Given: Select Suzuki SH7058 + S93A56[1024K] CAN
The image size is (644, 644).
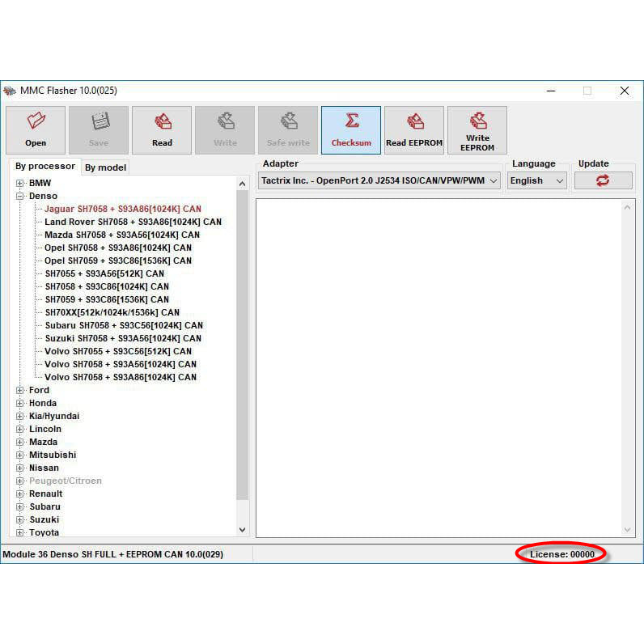Looking at the screenshot, I should tap(123, 338).
